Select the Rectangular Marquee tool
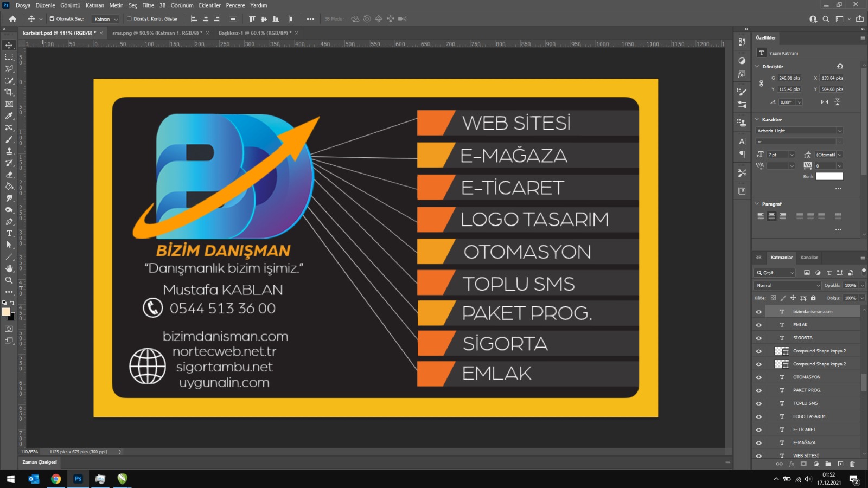This screenshot has width=868, height=488. pos(9,57)
